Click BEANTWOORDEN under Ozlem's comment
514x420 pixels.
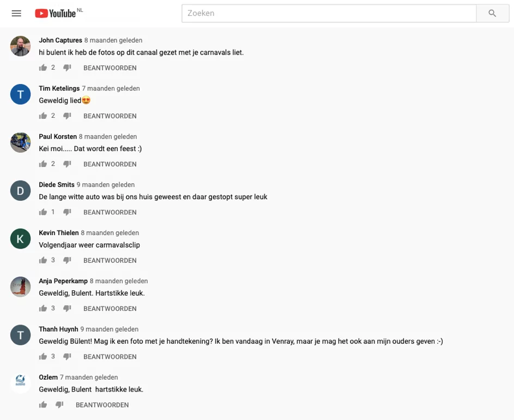coord(102,405)
